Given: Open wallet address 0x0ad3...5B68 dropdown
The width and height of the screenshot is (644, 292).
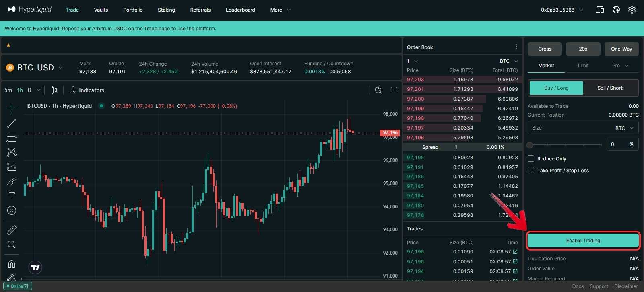Looking at the screenshot, I should [x=562, y=10].
